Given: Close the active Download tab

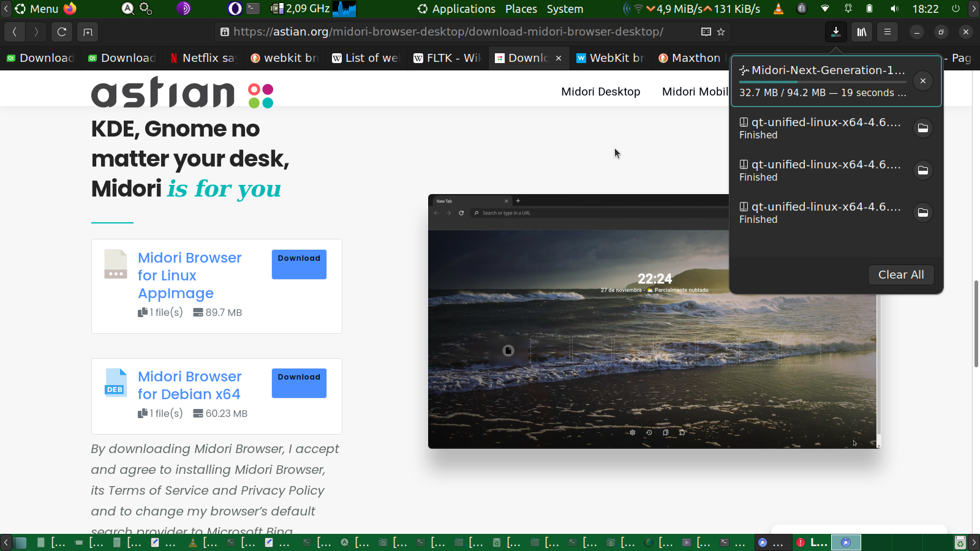Looking at the screenshot, I should 559,58.
